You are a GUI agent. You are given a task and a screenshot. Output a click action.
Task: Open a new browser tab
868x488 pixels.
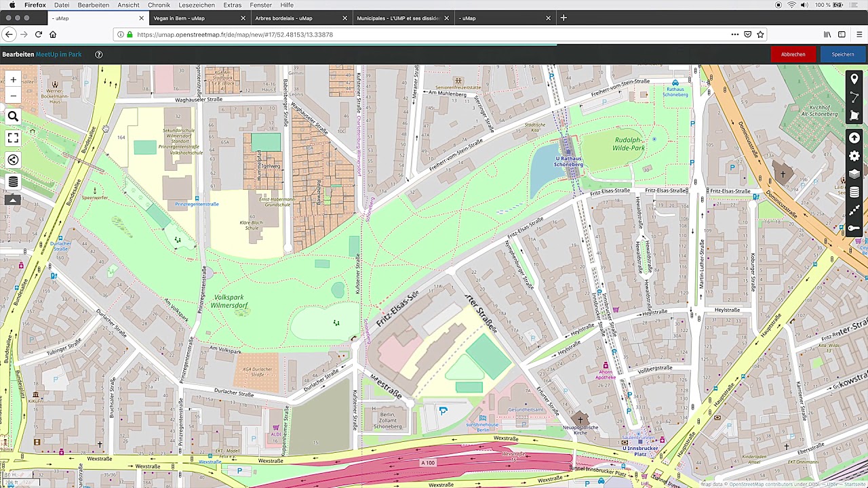[564, 18]
